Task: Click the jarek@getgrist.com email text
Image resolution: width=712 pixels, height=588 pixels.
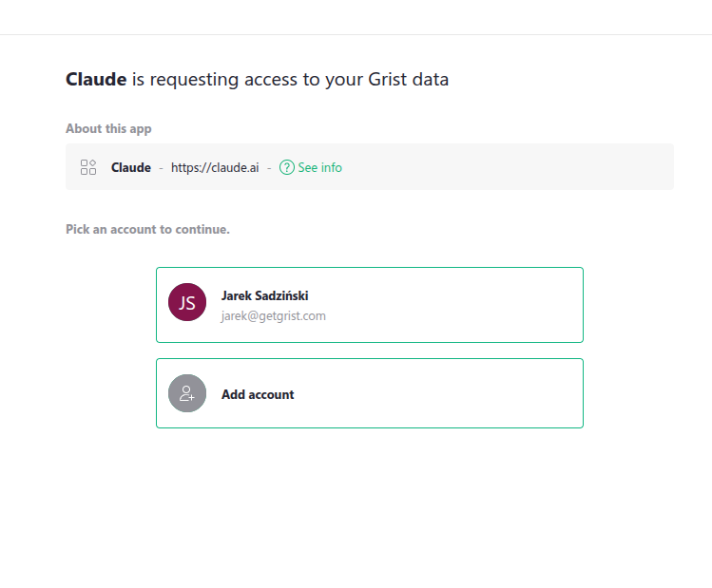Action: click(274, 315)
